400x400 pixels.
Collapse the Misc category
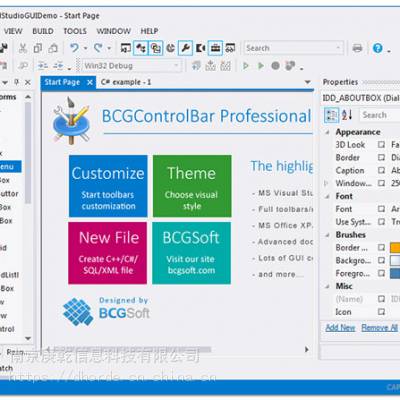click(328, 286)
